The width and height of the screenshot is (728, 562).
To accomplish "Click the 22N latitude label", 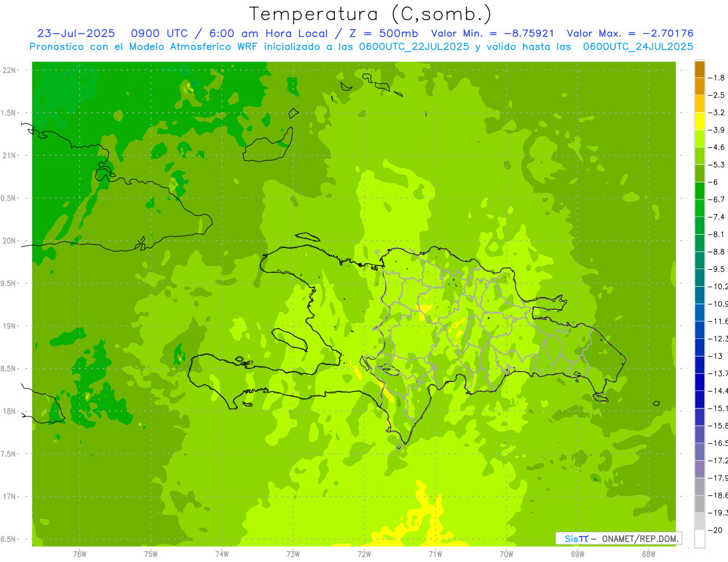I will pyautogui.click(x=10, y=70).
